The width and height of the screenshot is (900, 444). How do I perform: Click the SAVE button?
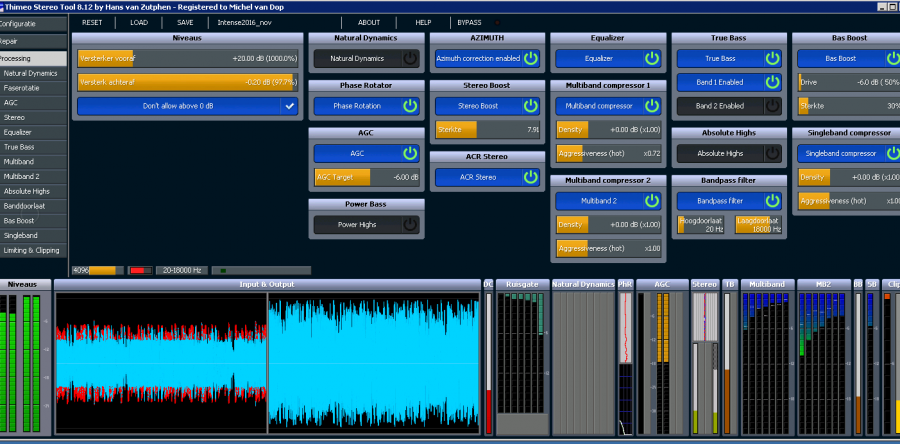pyautogui.click(x=185, y=23)
